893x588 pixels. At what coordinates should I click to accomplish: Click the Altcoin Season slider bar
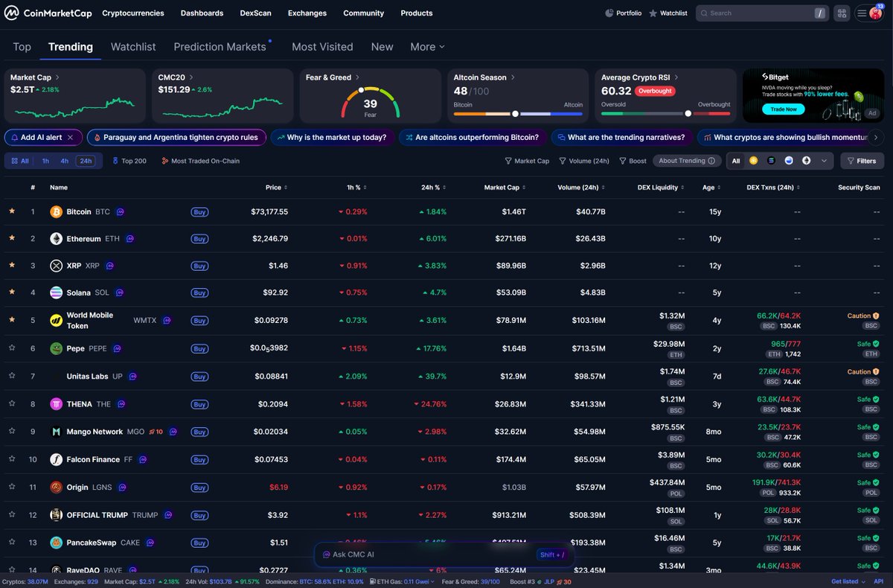tap(518, 114)
